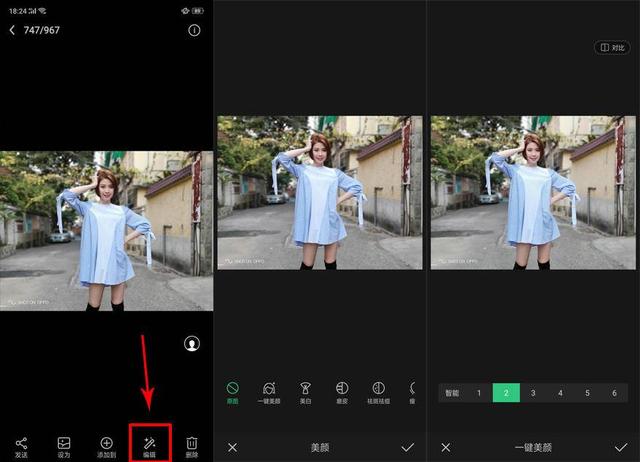
Task: Tap the 设为 set-as icon
Action: [64, 443]
